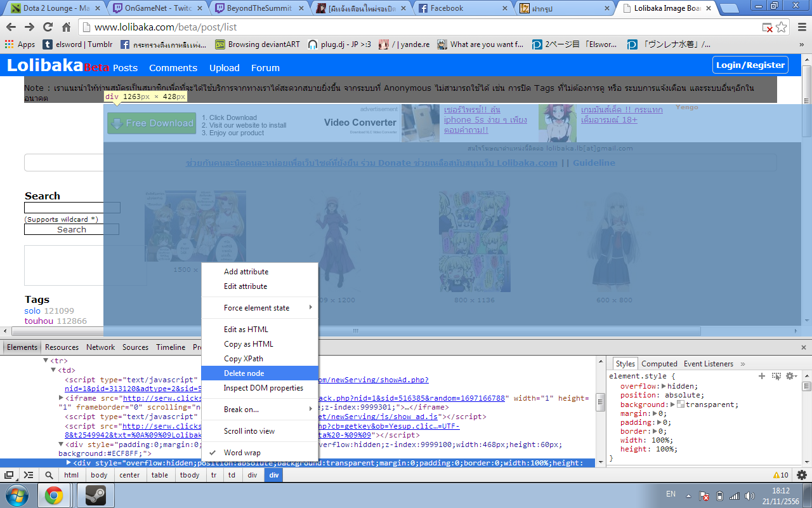Open the Browsing deviantART bookmark
Image resolution: width=812 pixels, height=508 pixels.
click(258, 44)
